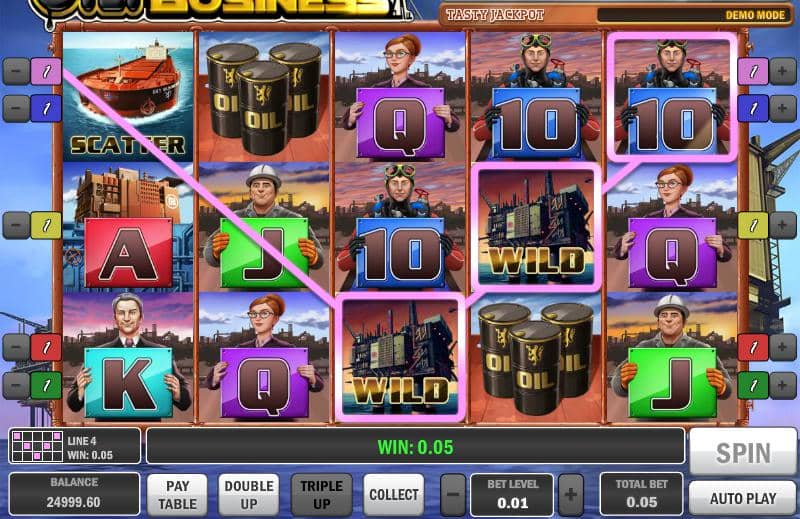This screenshot has height=519, width=800.
Task: Choose Triple Up gamble option
Action: click(x=321, y=495)
